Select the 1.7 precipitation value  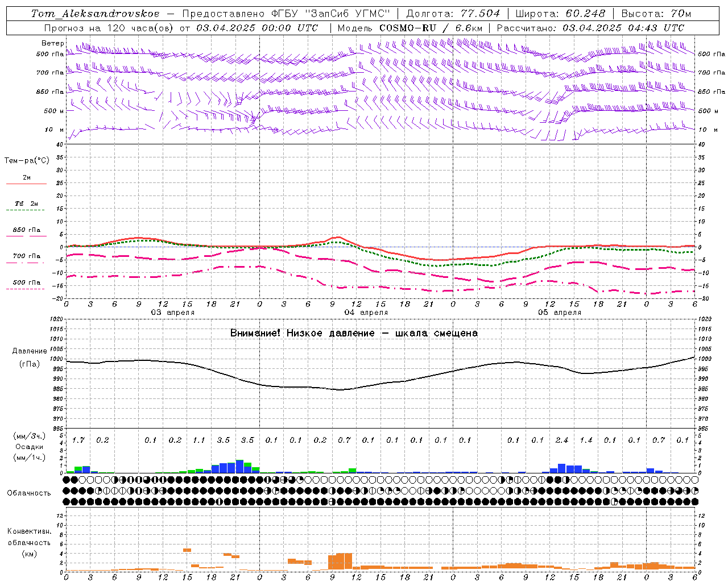coord(78,440)
